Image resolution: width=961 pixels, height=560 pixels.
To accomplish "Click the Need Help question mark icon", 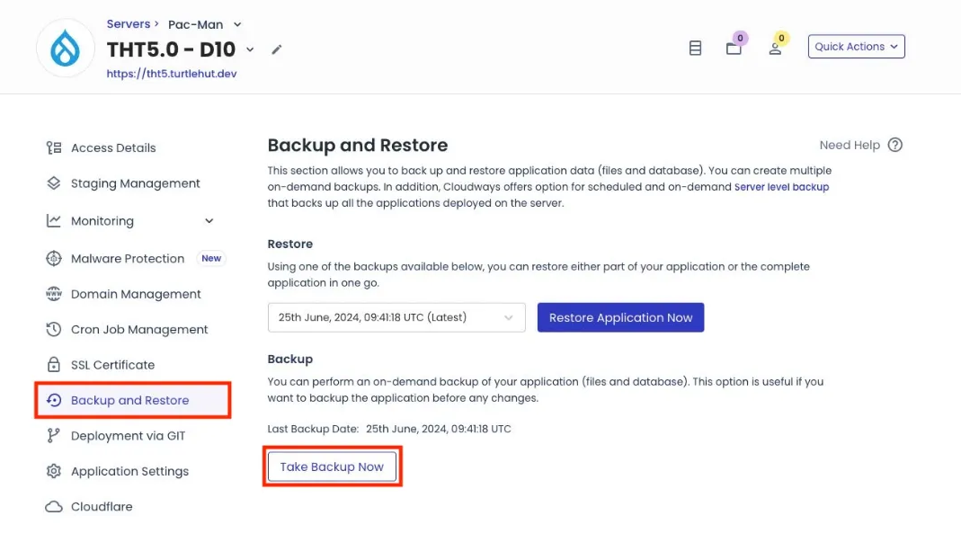I will point(894,145).
